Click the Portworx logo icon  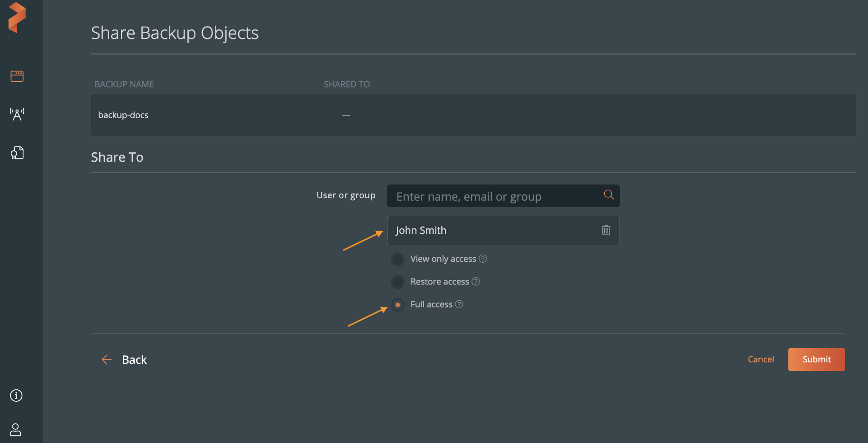(x=17, y=18)
